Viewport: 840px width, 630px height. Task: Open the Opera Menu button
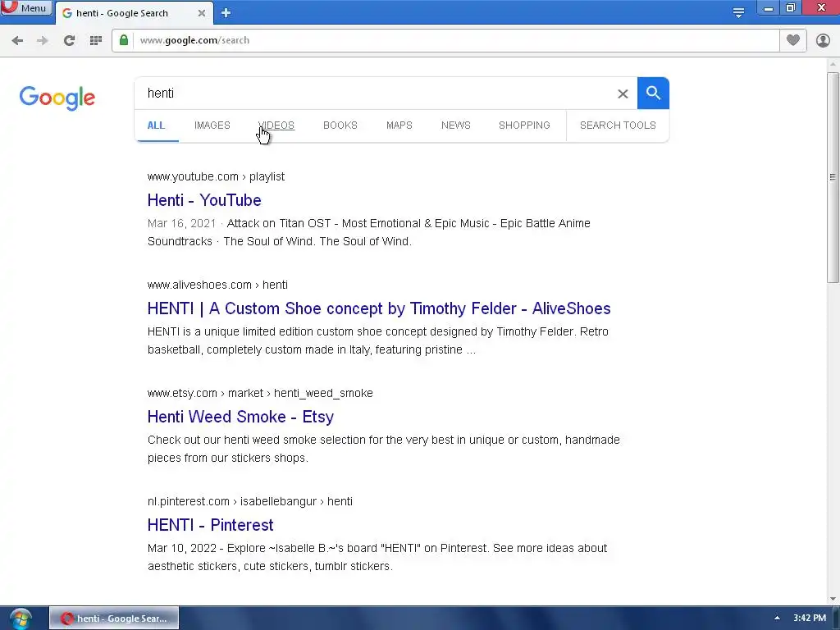click(25, 7)
